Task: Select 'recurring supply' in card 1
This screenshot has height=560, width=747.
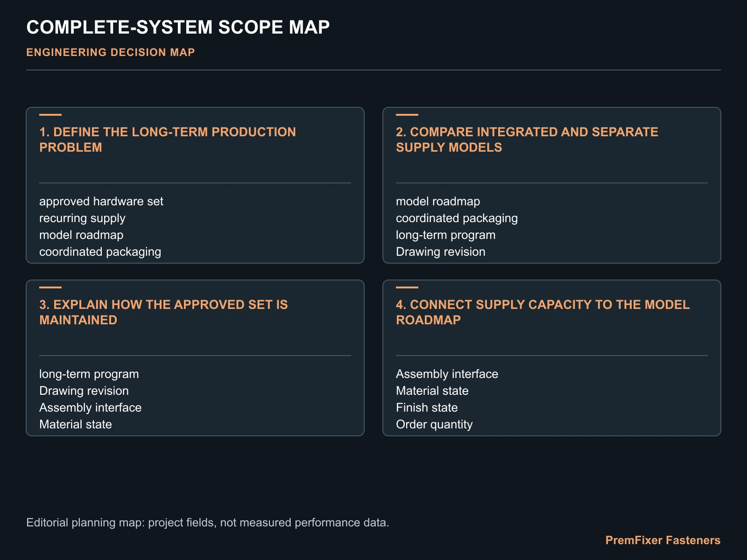Action: pos(82,218)
